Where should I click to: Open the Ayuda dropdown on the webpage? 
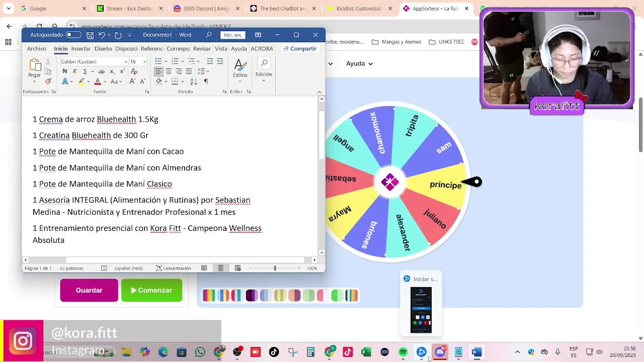359,64
